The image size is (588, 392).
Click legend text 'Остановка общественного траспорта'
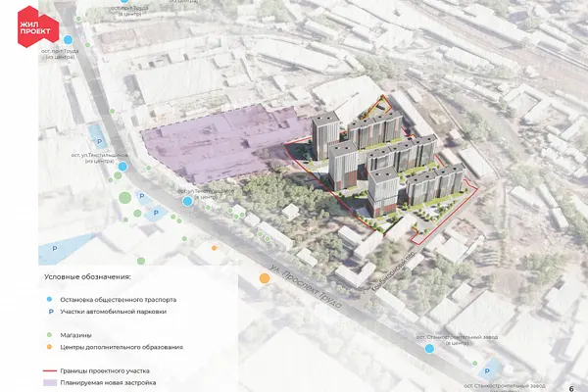119,300
